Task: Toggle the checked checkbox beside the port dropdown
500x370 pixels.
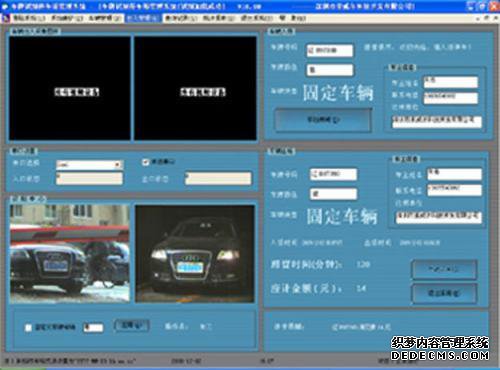Action: [x=145, y=162]
